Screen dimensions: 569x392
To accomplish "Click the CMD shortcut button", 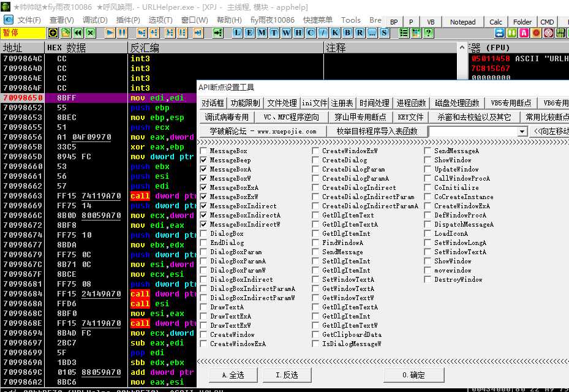I will point(547,22).
